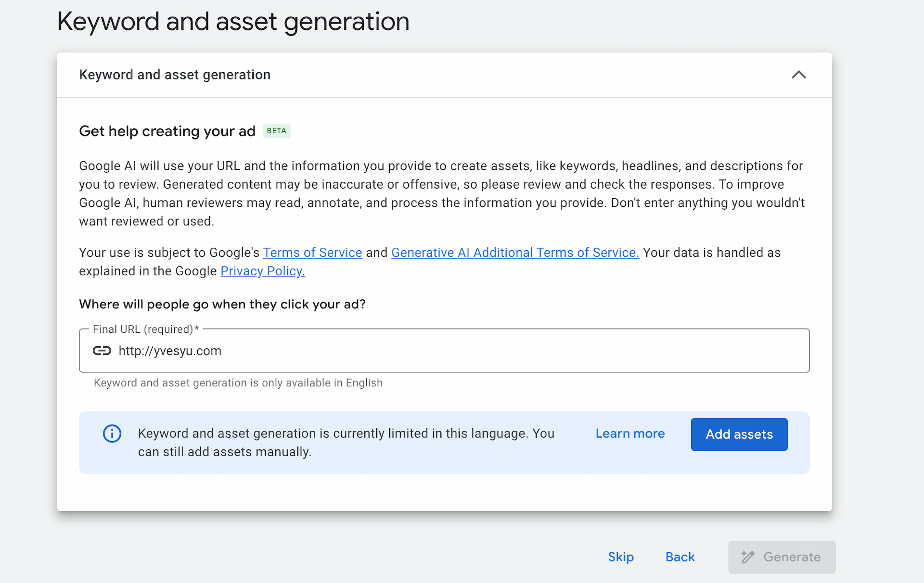Open the Privacy Policy link
The height and width of the screenshot is (583, 924).
pos(263,271)
